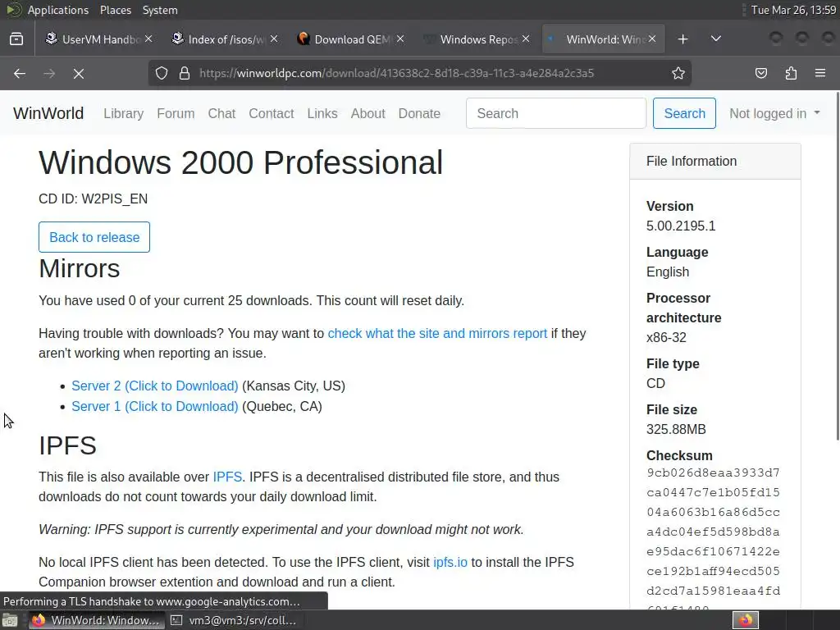Click version value 5.00.2195.1
This screenshot has width=840, height=630.
(680, 226)
